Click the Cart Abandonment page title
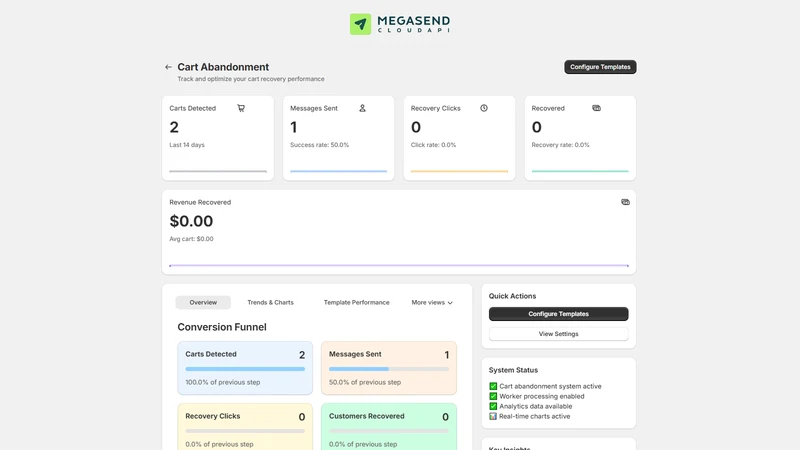 [223, 67]
